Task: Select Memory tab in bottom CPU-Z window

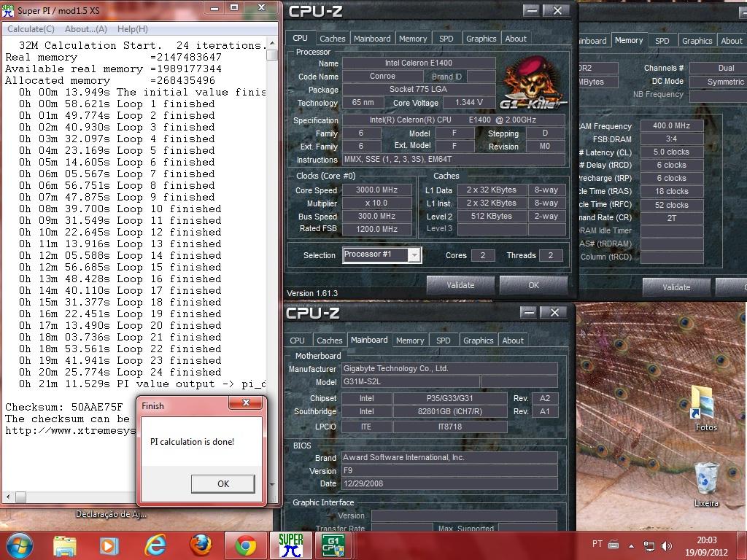Action: [410, 341]
